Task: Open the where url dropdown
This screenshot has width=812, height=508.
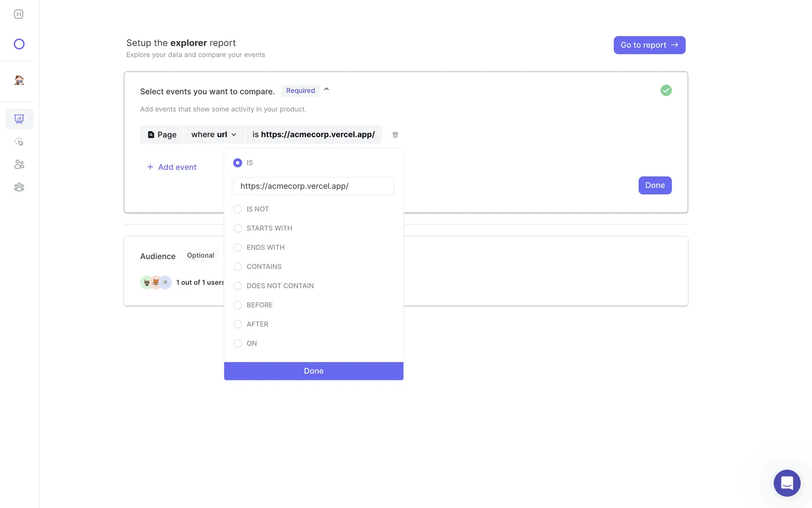Action: [x=214, y=135]
